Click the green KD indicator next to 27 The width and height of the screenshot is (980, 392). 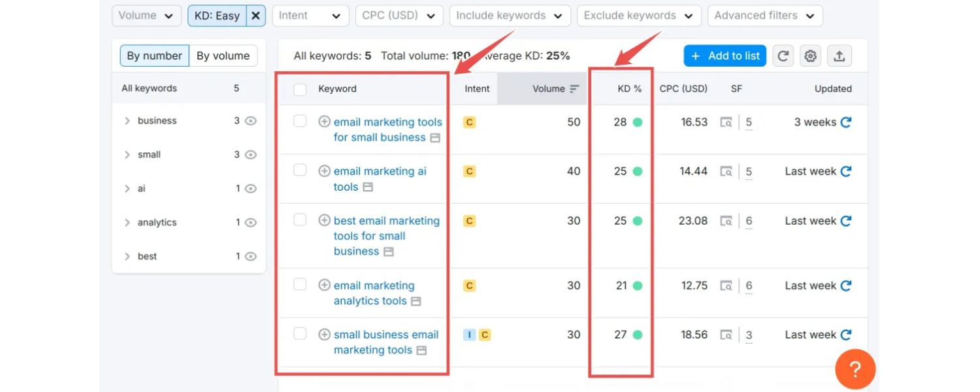pos(638,335)
